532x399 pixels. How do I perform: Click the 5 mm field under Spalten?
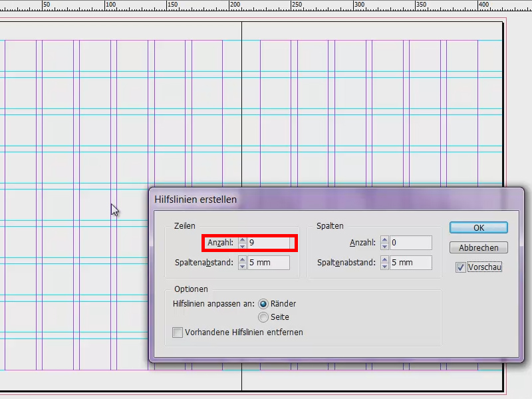tap(409, 263)
